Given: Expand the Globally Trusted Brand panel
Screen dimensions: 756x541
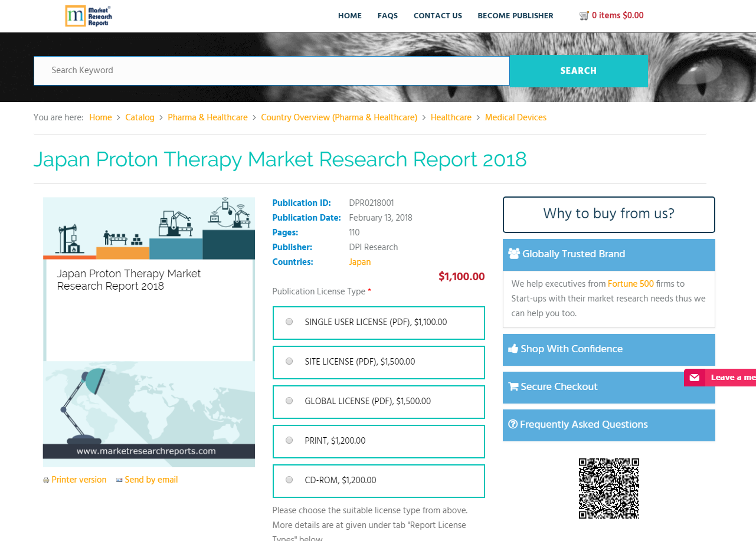Looking at the screenshot, I should coord(609,254).
